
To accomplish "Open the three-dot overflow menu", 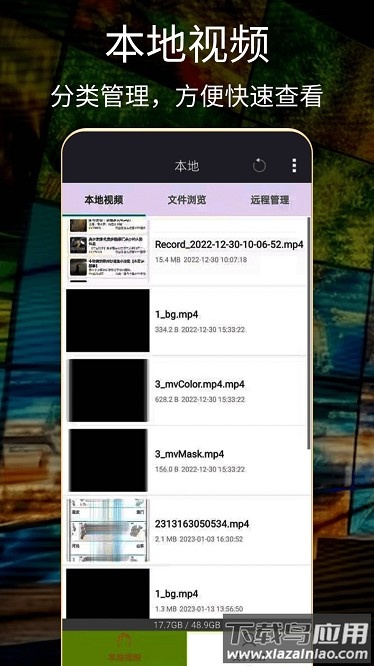I will 294,166.
